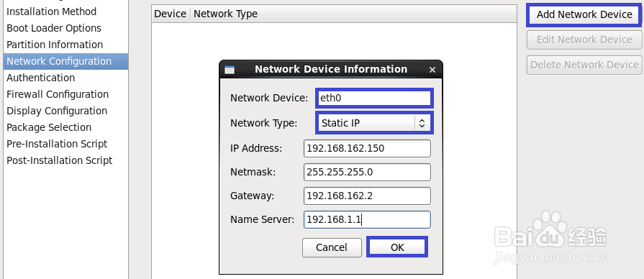Close Network Device Information dialog
This screenshot has height=279, width=644.
(432, 70)
